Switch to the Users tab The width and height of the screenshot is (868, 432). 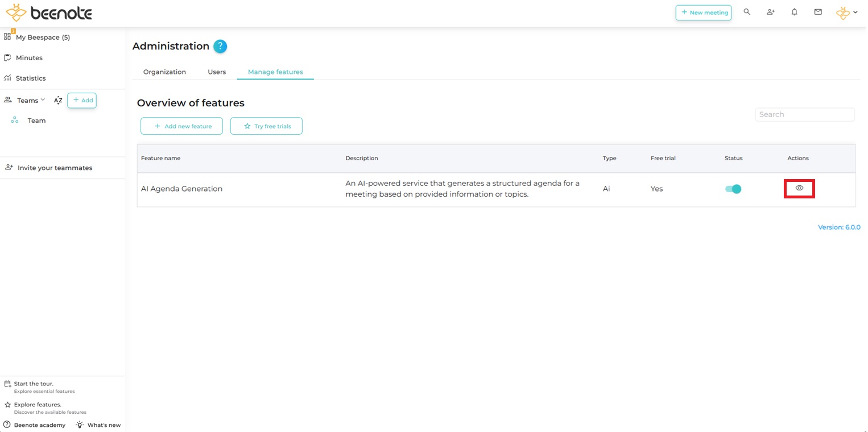coord(217,72)
